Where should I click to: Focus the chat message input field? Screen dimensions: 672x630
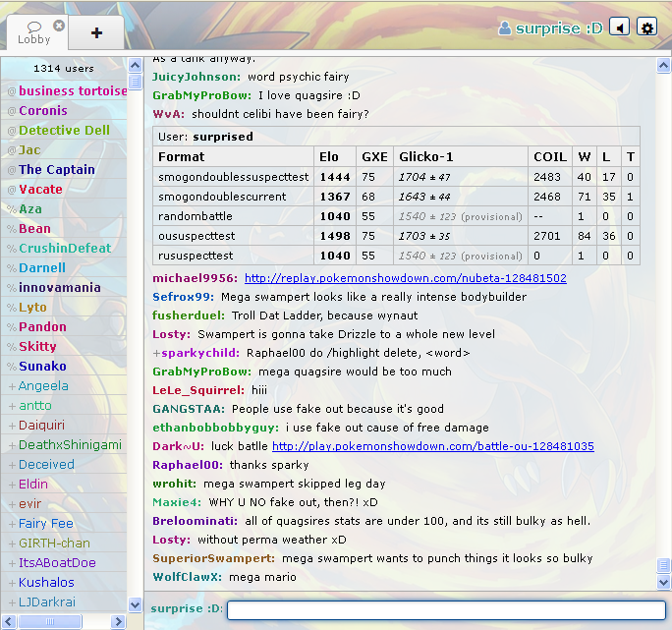pyautogui.click(x=446, y=609)
